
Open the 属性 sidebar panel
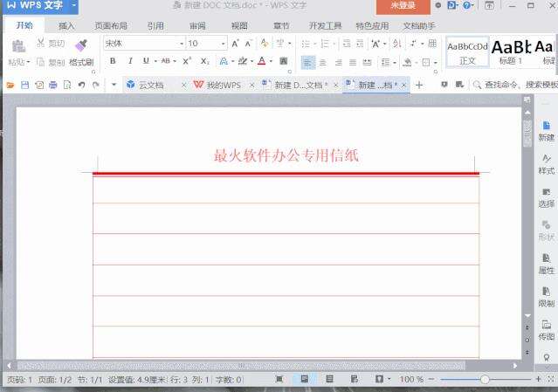(x=547, y=264)
